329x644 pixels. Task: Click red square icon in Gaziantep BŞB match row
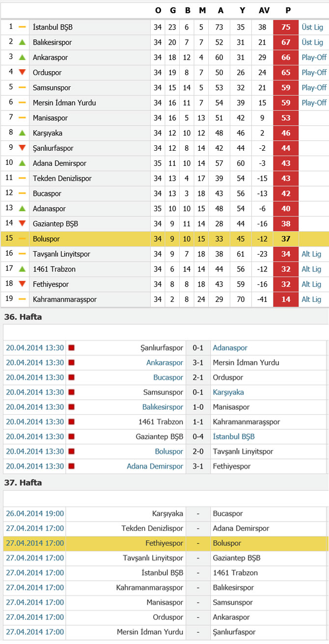(x=71, y=437)
